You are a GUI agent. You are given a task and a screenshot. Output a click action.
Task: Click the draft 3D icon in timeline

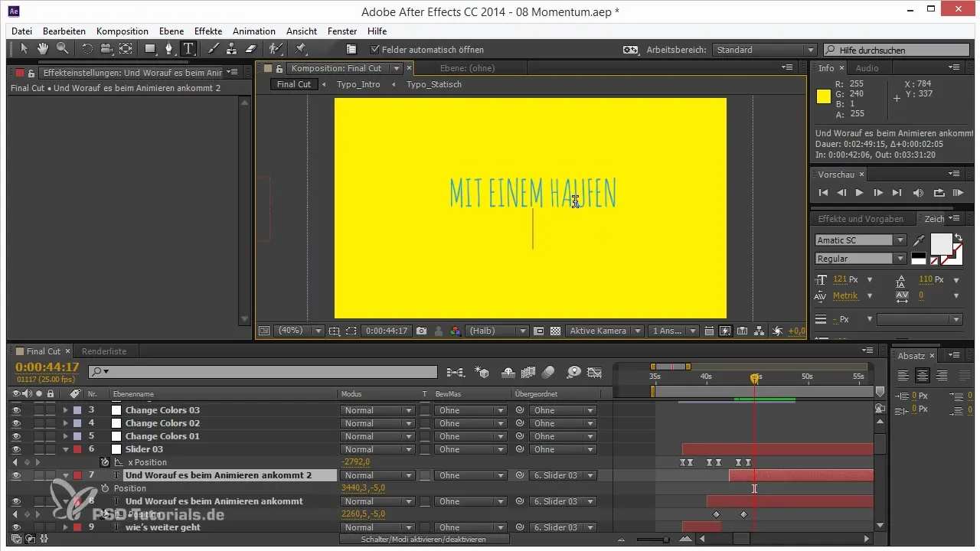(x=482, y=372)
